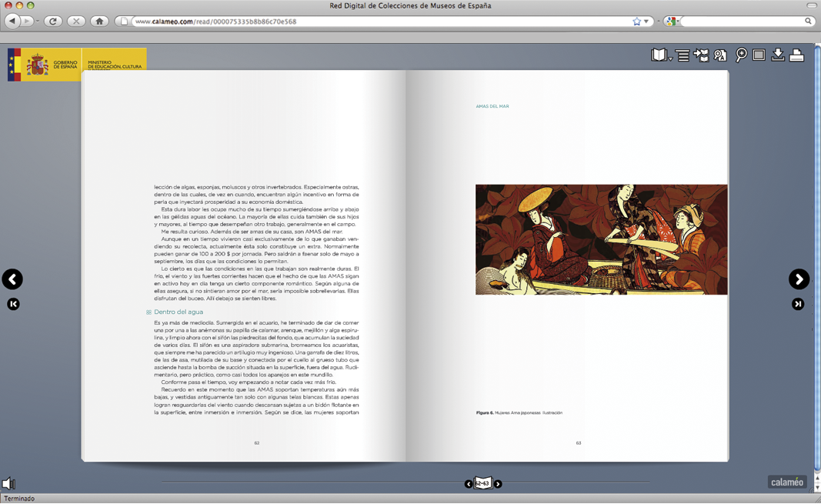This screenshot has height=504, width=821.
Task: Go to the next page spread
Action: 799,279
